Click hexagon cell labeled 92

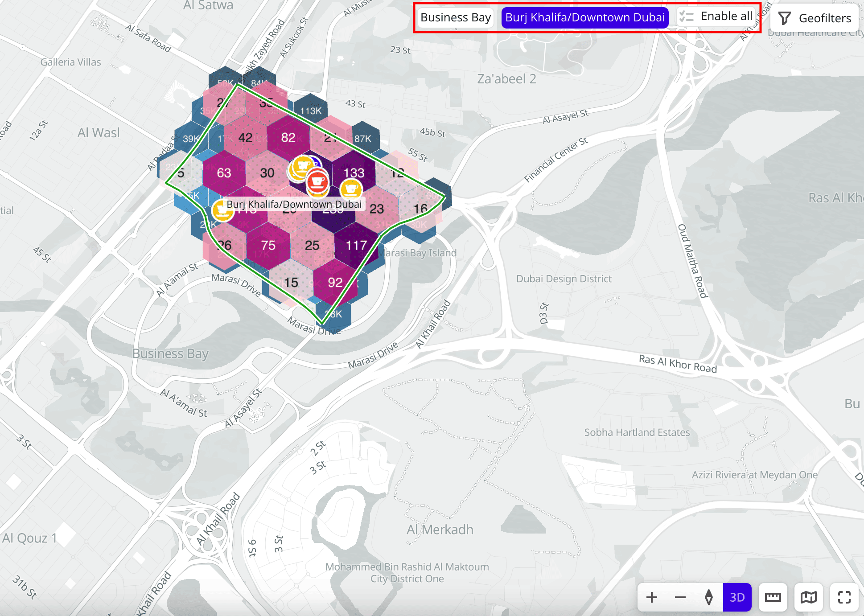(335, 282)
